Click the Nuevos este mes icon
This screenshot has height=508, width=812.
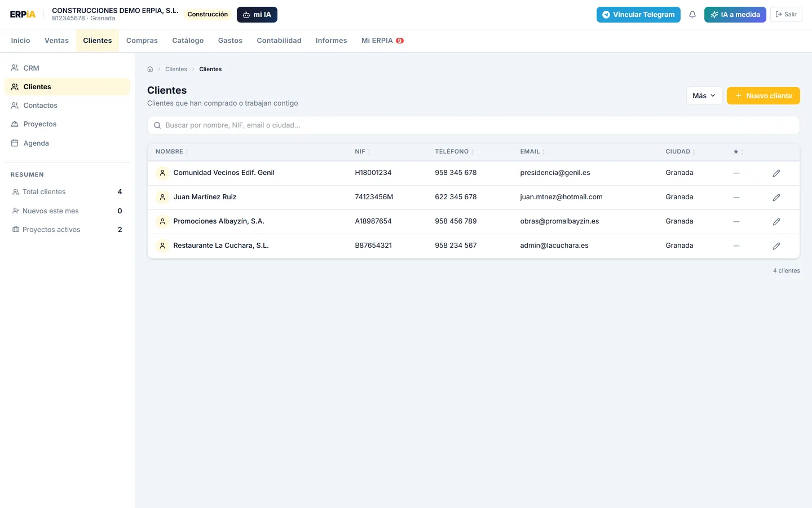coord(16,211)
